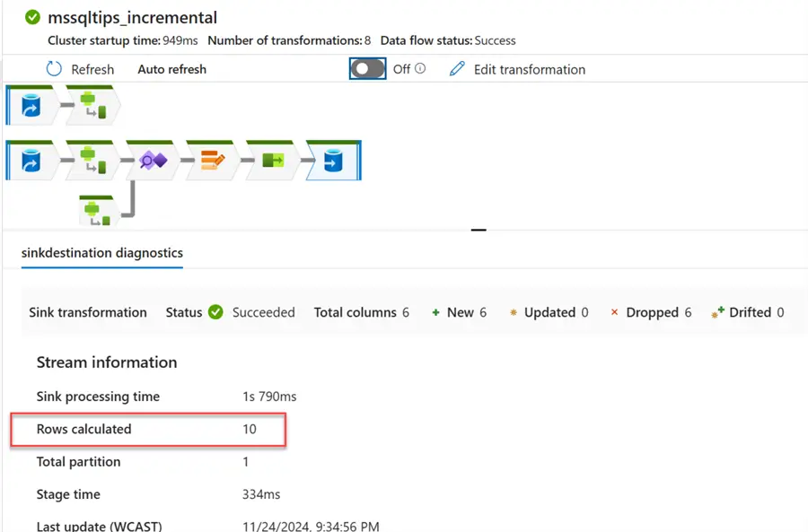Click the derived column node in the top stream
The image size is (808, 532).
92,108
